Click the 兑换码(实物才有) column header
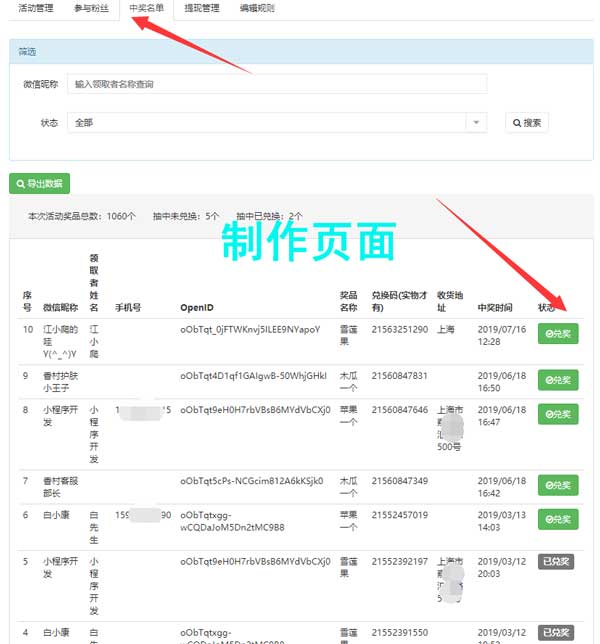 (x=399, y=301)
